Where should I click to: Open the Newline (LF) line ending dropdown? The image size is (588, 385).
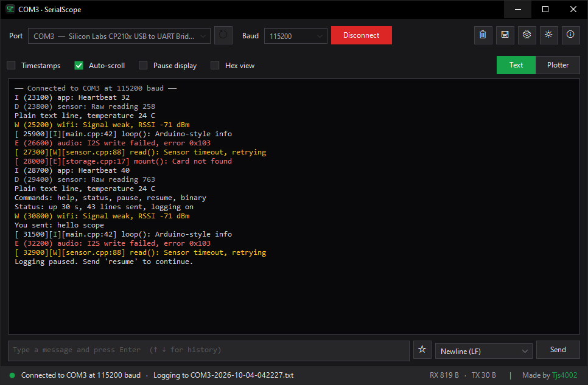click(x=484, y=352)
